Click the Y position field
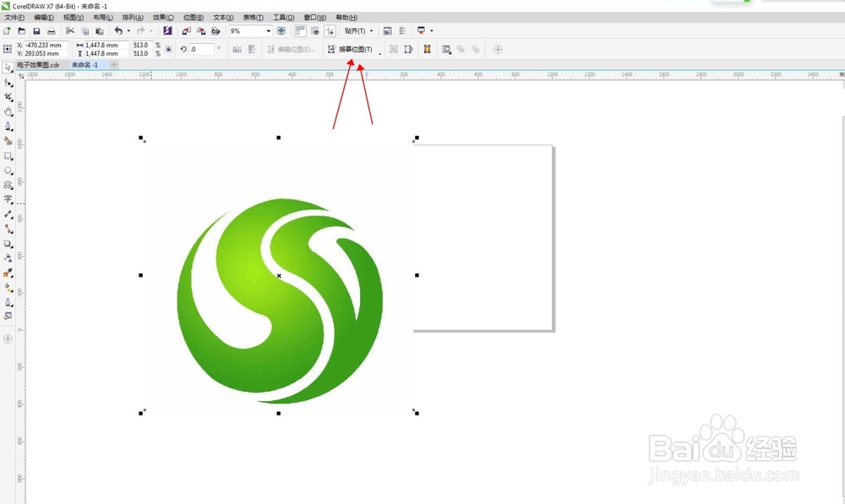845x504 pixels. (x=46, y=53)
